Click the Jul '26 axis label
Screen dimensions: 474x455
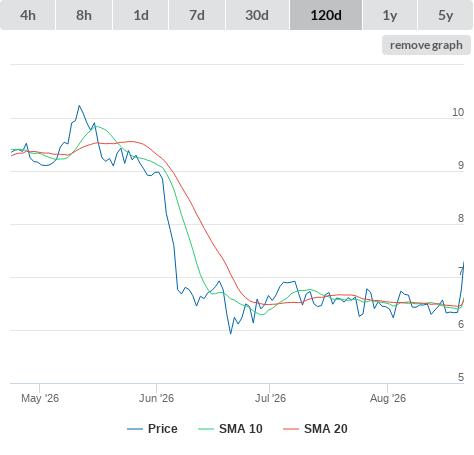[270, 398]
